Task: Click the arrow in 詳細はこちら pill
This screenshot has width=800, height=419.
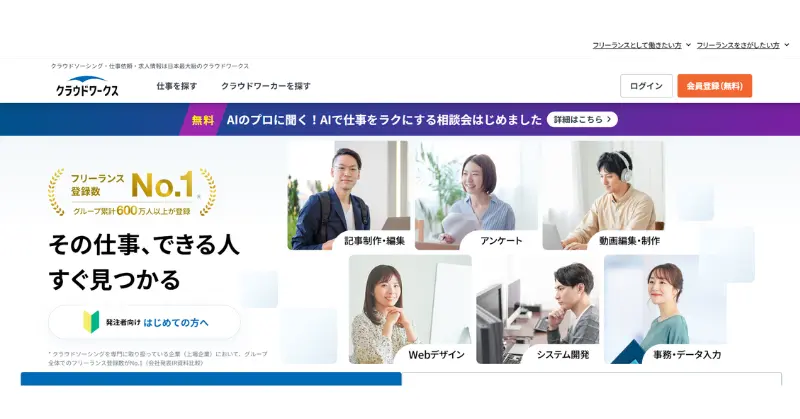Action: [608, 119]
